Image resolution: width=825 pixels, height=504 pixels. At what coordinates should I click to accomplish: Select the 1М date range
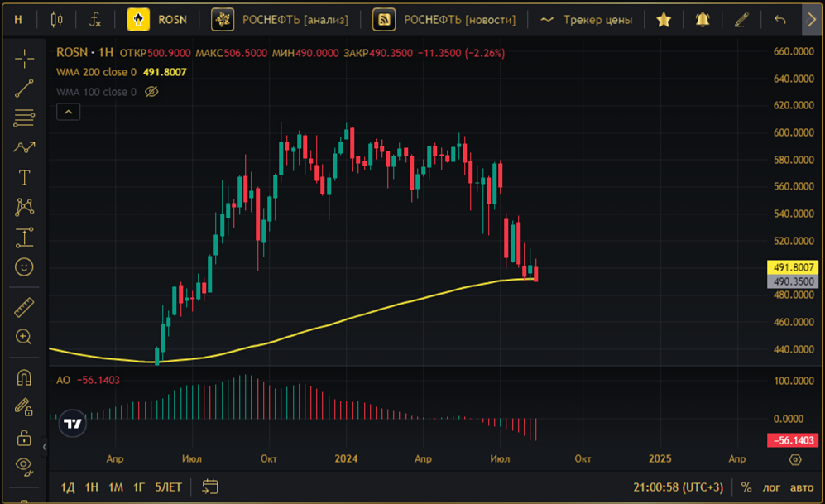(x=116, y=487)
